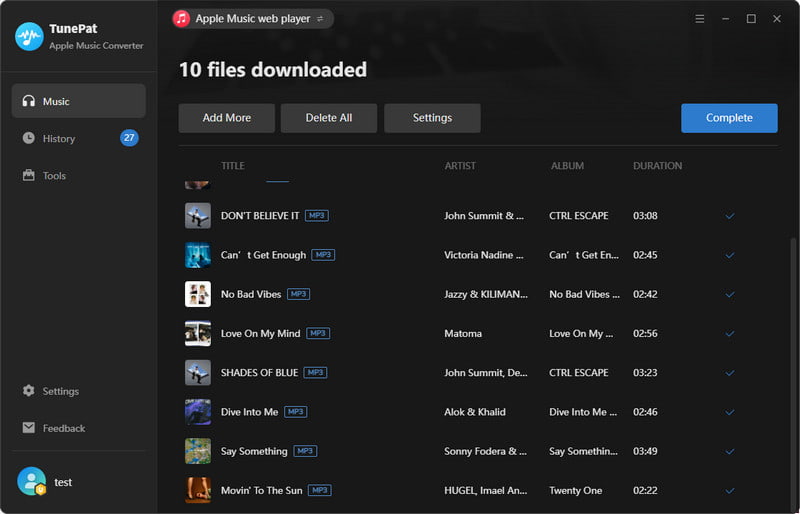Viewport: 800px width, 514px height.
Task: Click the No Bad Vibes album thumbnail
Action: pyautogui.click(x=198, y=294)
